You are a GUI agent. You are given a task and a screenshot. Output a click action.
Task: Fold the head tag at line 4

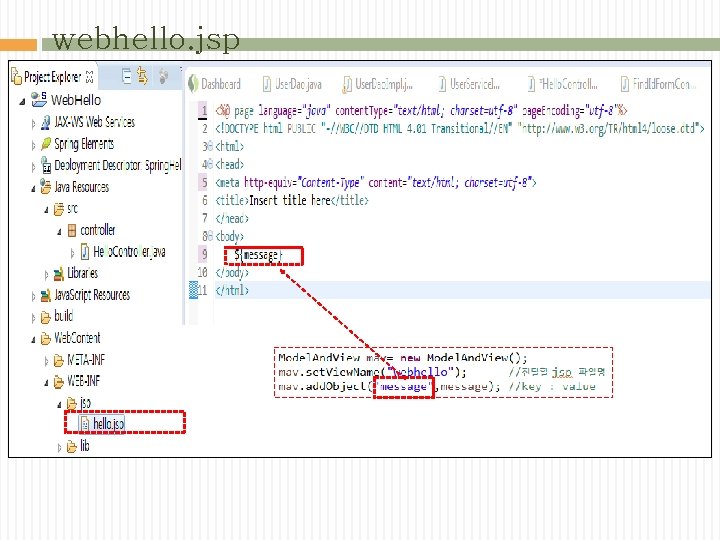pyautogui.click(x=210, y=164)
